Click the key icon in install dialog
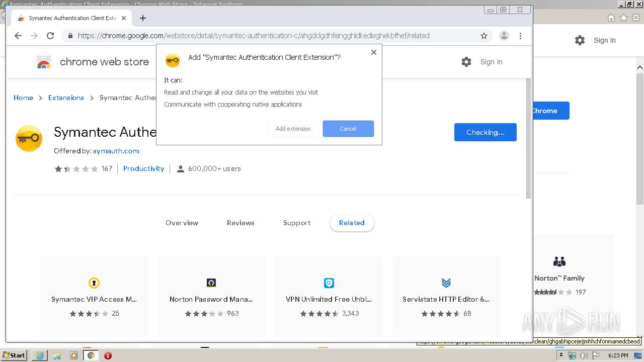 tap(173, 60)
